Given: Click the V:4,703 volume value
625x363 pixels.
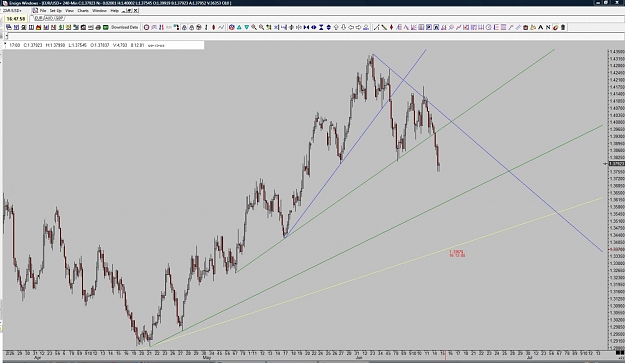Looking at the screenshot, I should 120,45.
